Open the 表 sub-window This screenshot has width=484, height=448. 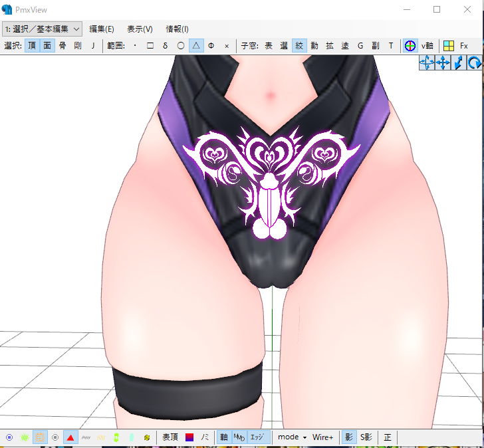point(269,46)
